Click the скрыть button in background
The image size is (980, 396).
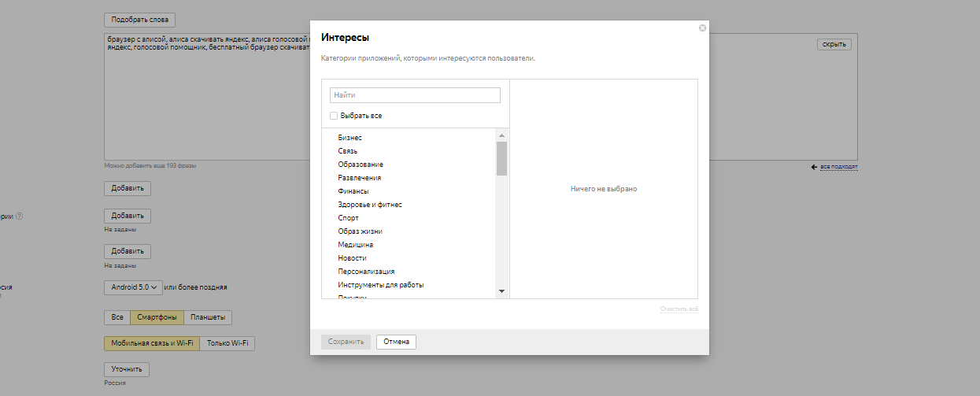(x=834, y=44)
